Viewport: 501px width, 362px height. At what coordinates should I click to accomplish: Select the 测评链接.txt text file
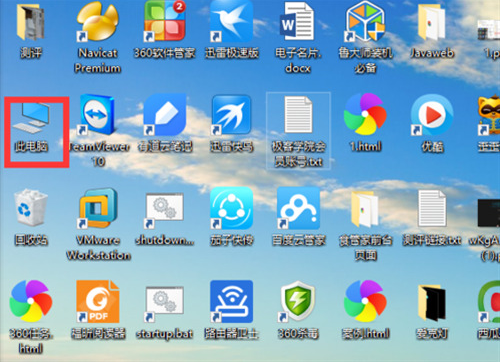point(432,208)
